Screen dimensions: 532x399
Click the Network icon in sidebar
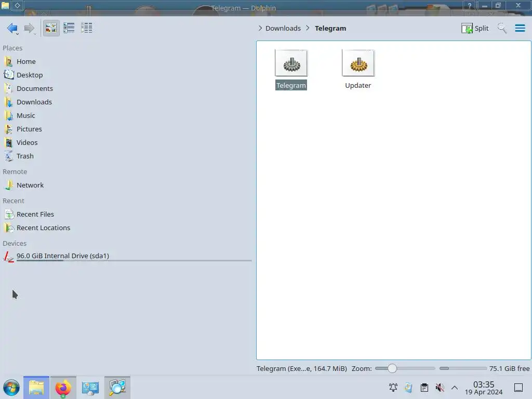click(9, 185)
